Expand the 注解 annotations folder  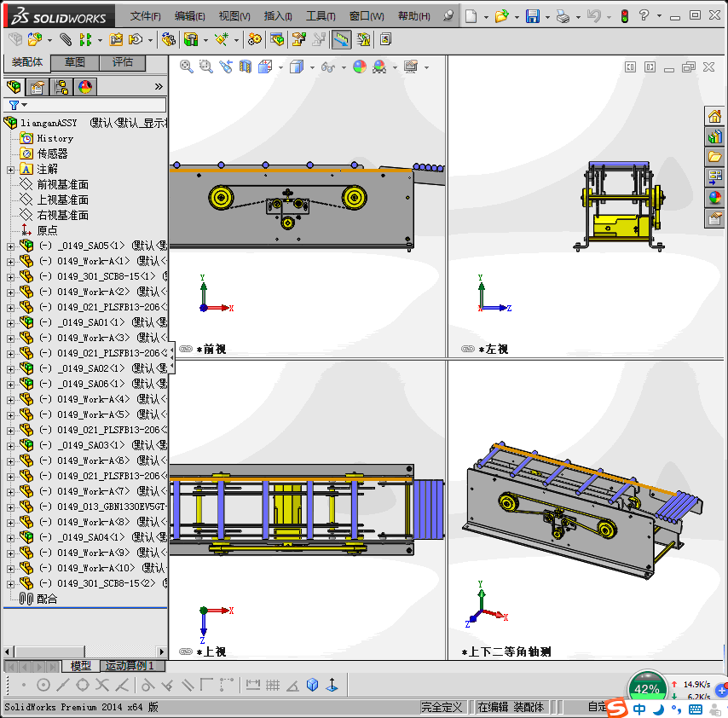[10, 170]
